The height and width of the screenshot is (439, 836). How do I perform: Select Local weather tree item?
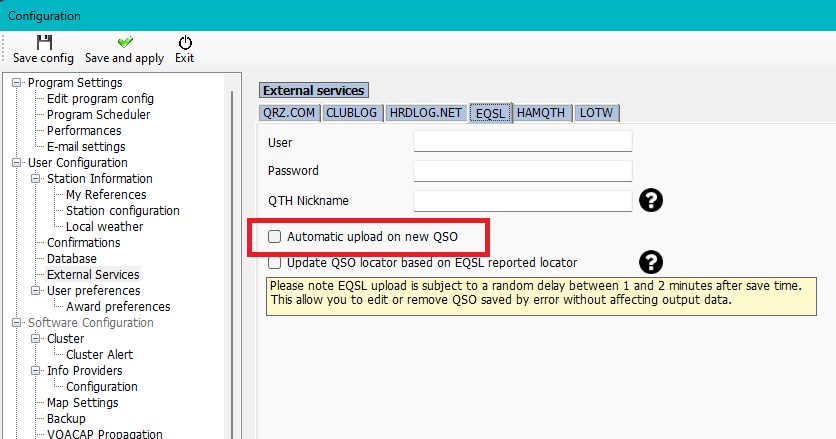104,227
